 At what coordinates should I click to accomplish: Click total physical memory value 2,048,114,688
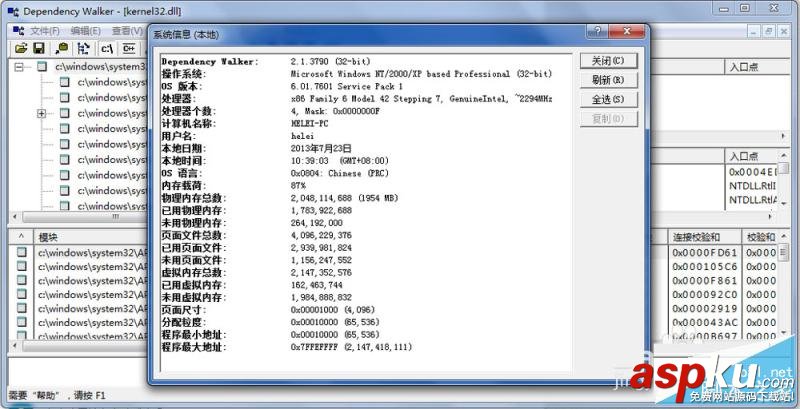[321, 198]
